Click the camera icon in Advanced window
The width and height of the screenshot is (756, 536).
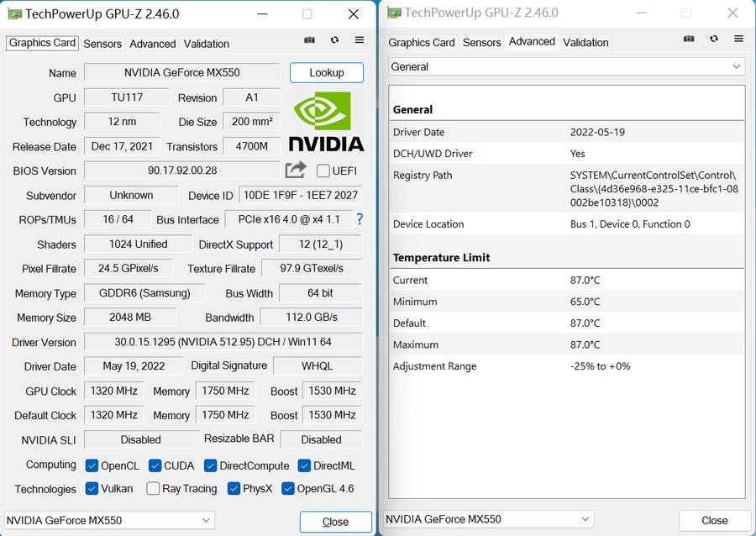pyautogui.click(x=689, y=39)
